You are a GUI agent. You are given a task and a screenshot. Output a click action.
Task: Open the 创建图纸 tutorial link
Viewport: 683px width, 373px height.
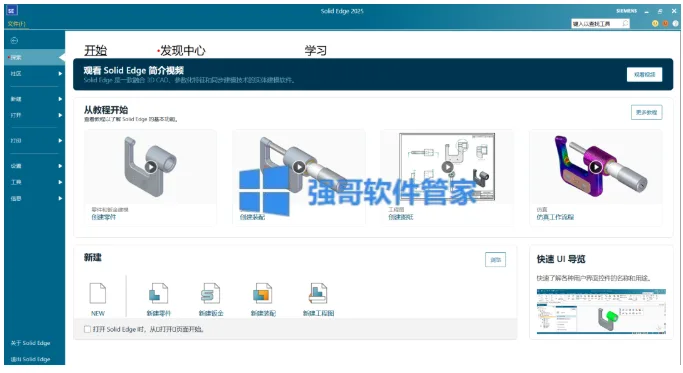[x=401, y=217]
